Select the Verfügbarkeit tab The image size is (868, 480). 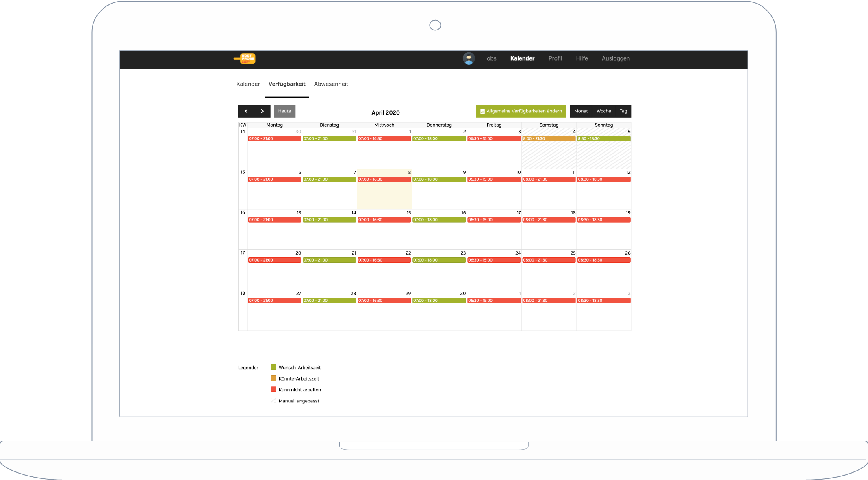coord(287,84)
